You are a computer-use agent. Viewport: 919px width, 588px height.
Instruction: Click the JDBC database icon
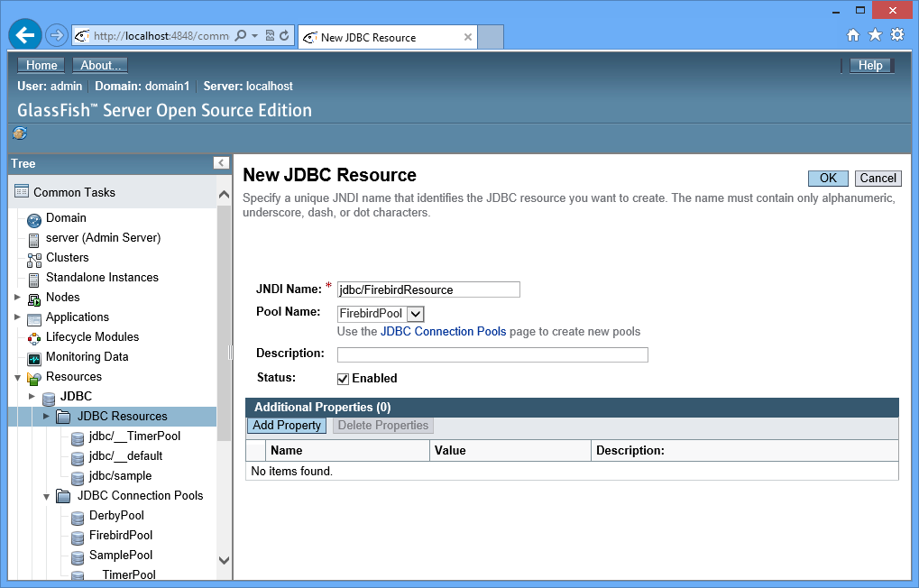tap(49, 399)
